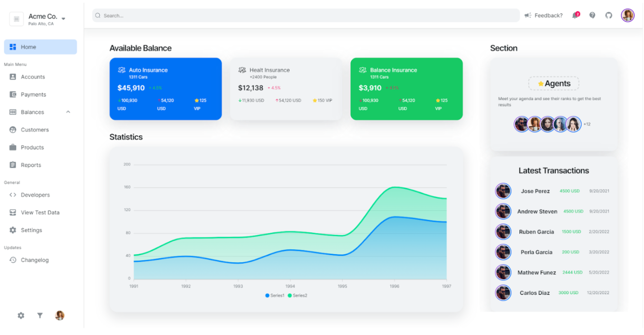Click the notification bell icon

click(x=576, y=16)
